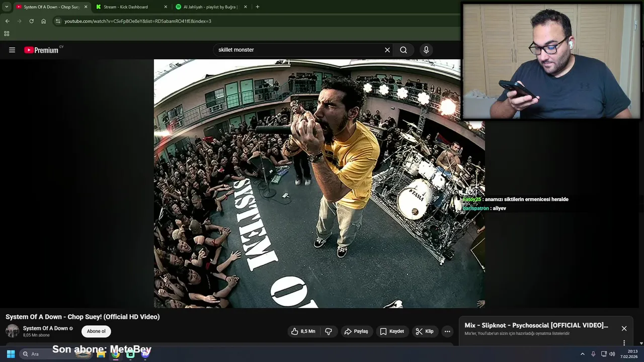Viewport: 644px width, 362px height.
Task: Share the video using Paylaş
Action: coord(356,331)
